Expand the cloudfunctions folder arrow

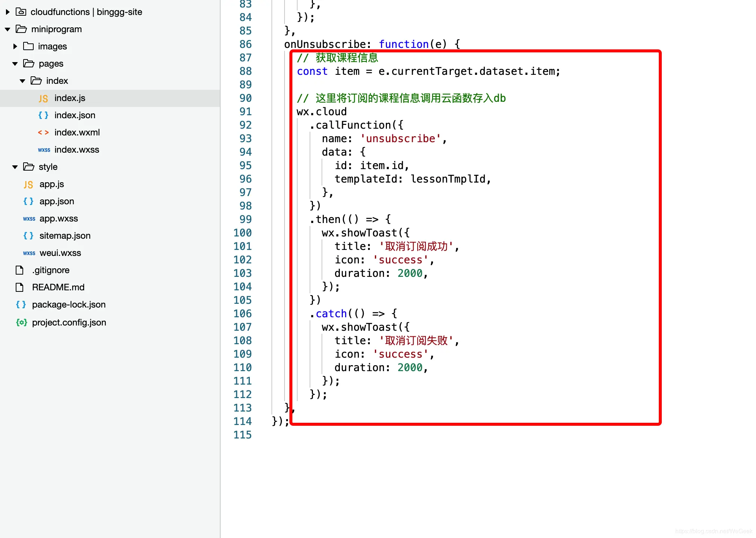point(7,12)
